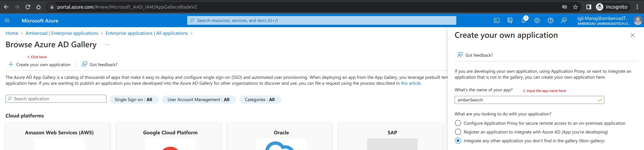Screen dimensions: 644x150
Task: Select Integrate any other application (Non-gallery) option
Action: point(458,141)
